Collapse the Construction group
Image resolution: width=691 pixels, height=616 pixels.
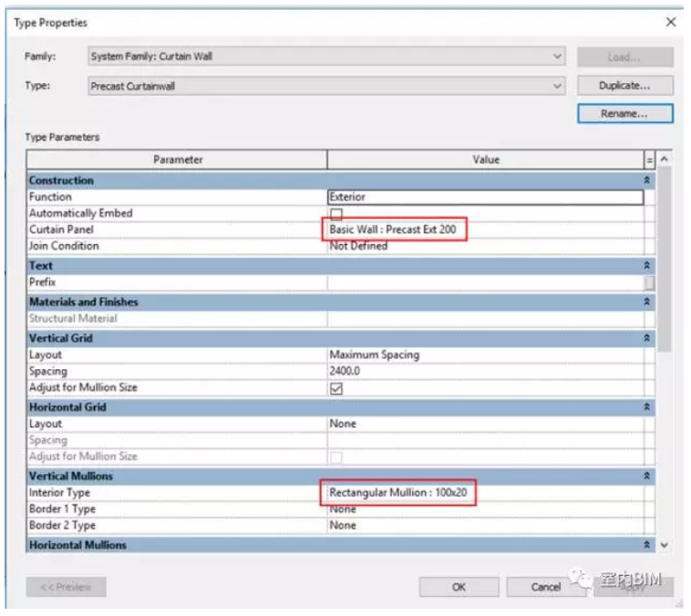pos(647,180)
